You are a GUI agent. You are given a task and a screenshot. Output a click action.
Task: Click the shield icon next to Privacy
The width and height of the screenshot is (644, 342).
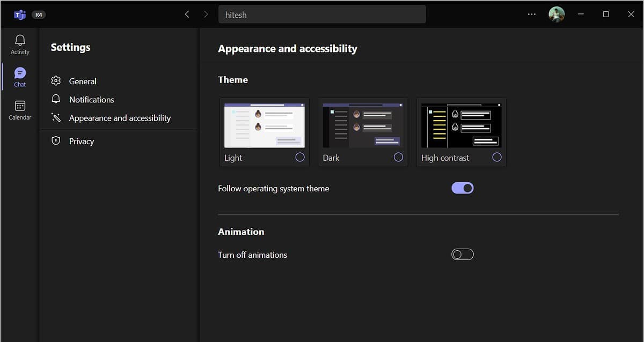coord(56,141)
